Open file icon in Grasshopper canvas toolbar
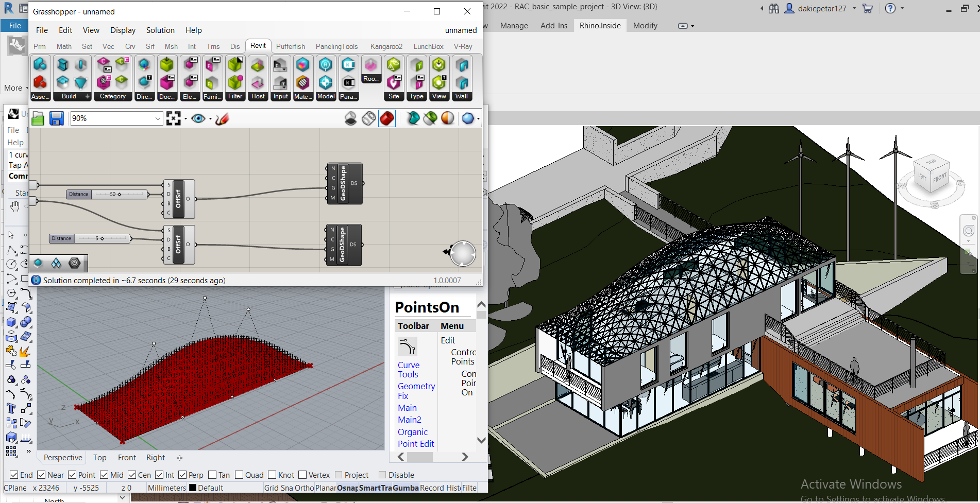The width and height of the screenshot is (980, 503). coord(38,118)
